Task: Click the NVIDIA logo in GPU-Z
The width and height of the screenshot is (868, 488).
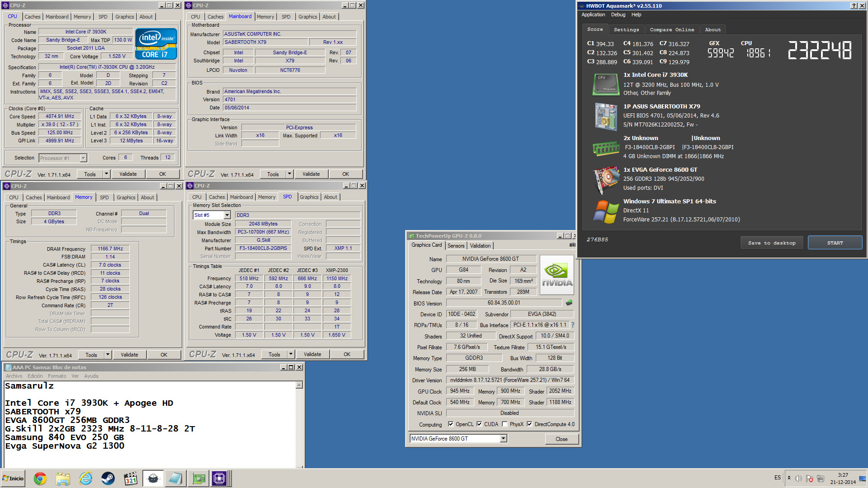Action: [x=557, y=275]
